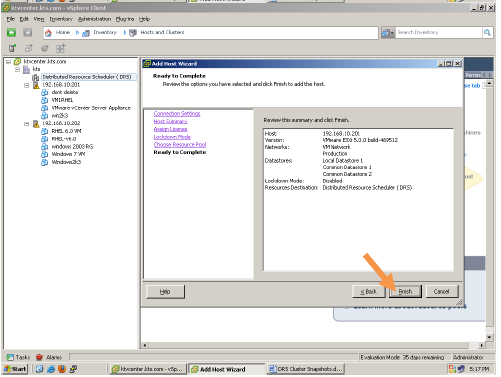Select the Windows 7 VM entry
The width and height of the screenshot is (501, 377).
(x=68, y=154)
